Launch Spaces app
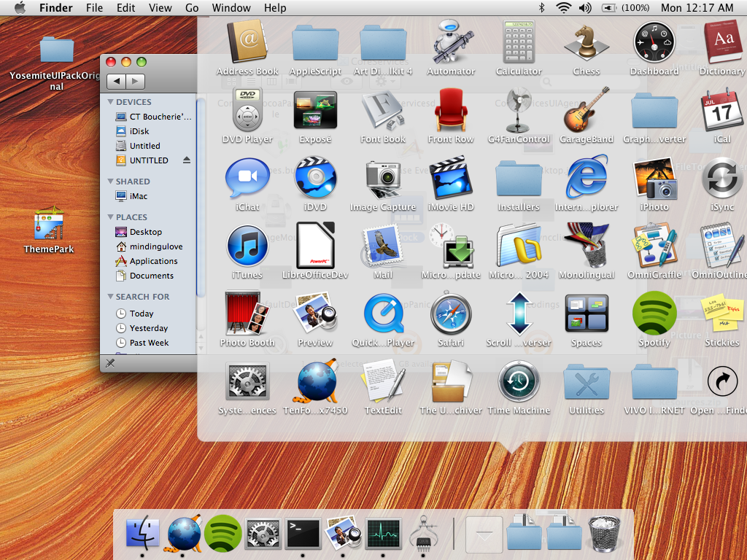The width and height of the screenshot is (747, 560). click(x=587, y=314)
